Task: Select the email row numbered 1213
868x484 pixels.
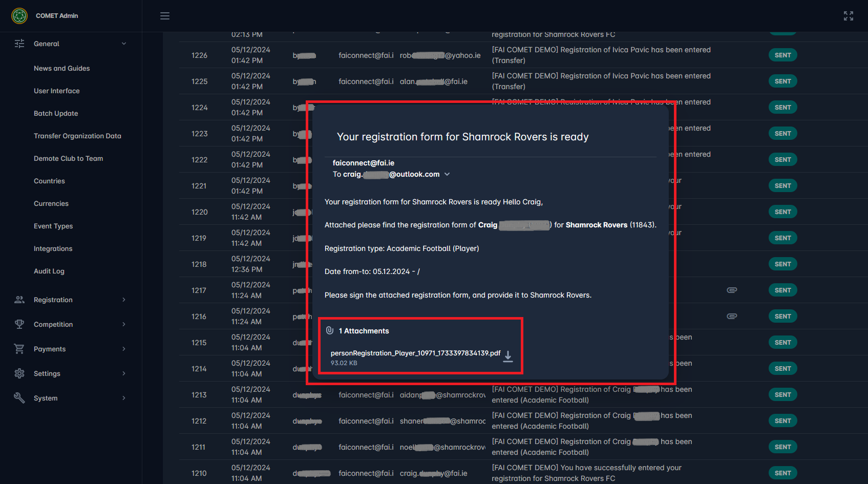Action: (x=199, y=395)
